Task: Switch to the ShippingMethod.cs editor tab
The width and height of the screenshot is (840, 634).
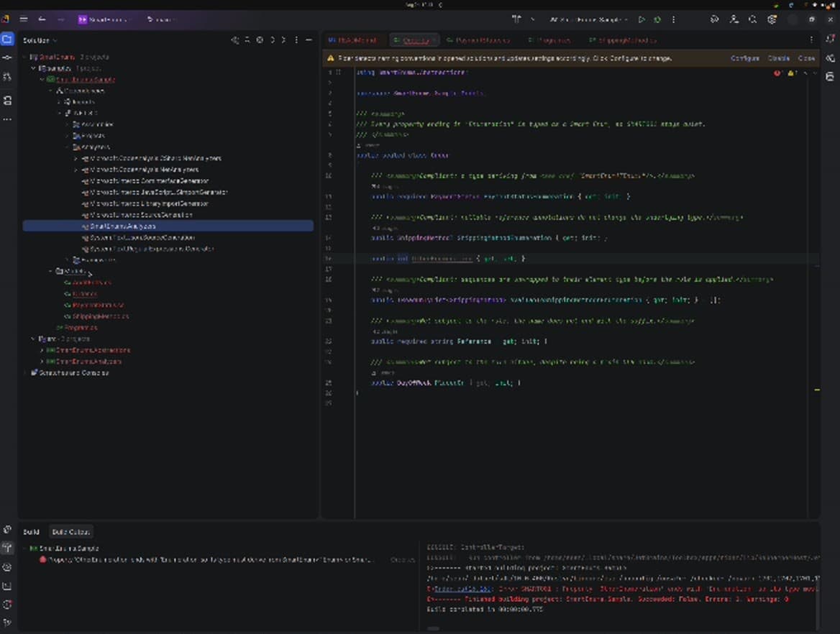Action: [623, 40]
